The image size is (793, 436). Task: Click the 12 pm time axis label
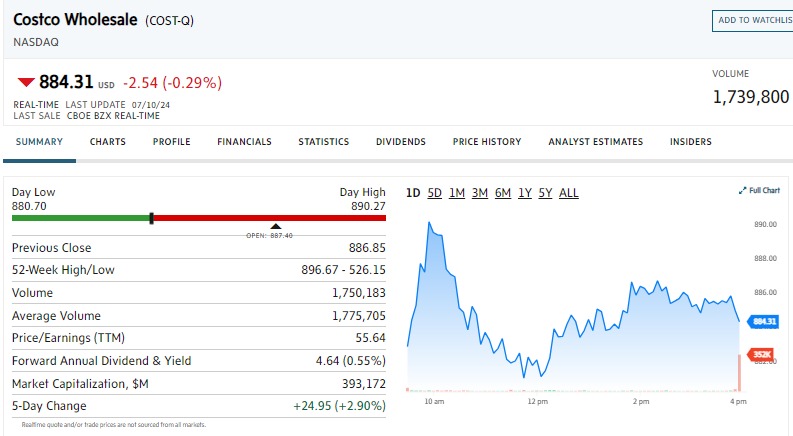[538, 402]
